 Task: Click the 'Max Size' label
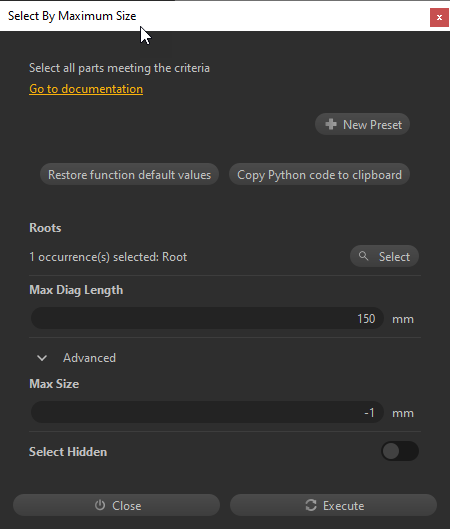pos(54,384)
